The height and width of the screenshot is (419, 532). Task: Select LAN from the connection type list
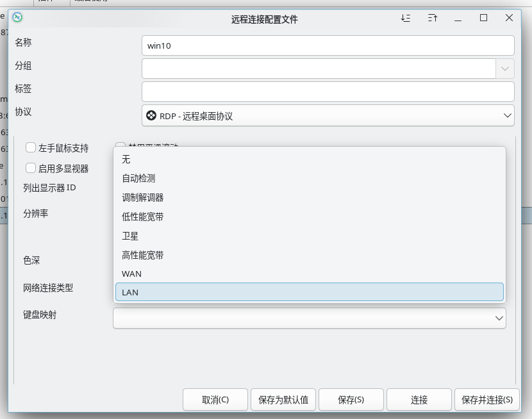coord(309,292)
